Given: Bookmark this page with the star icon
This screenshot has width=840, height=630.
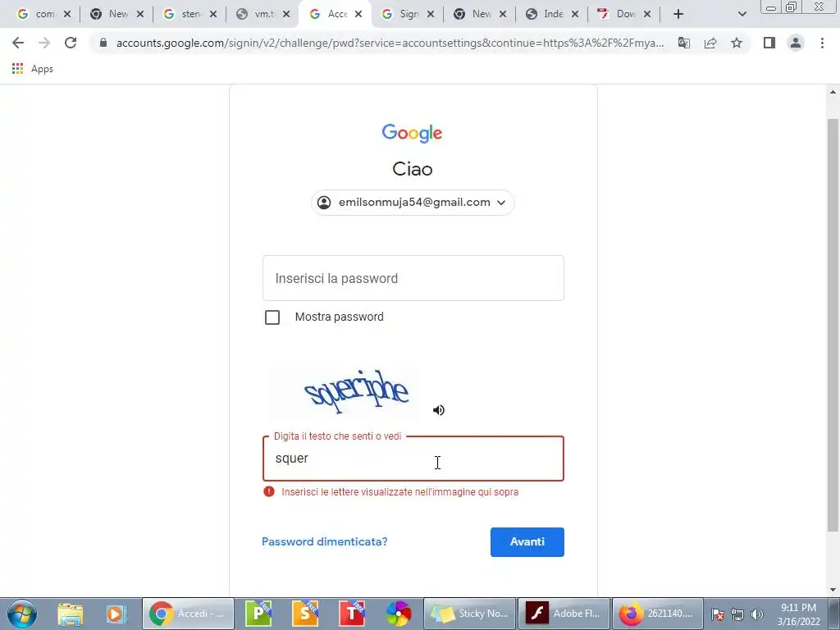Looking at the screenshot, I should (x=737, y=43).
